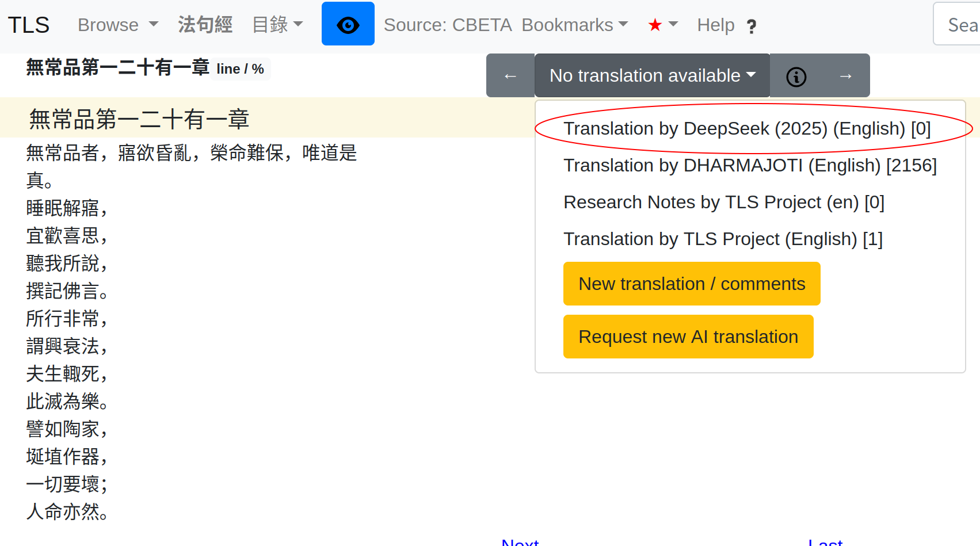
Task: Choose Research Notes by TLS Project
Action: [x=723, y=203]
